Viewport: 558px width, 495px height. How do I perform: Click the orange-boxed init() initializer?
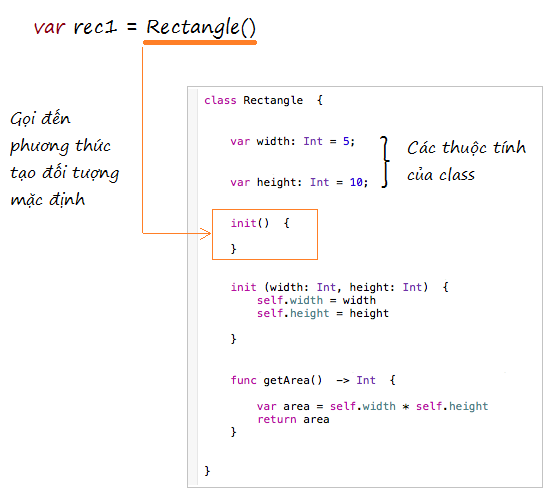point(265,235)
